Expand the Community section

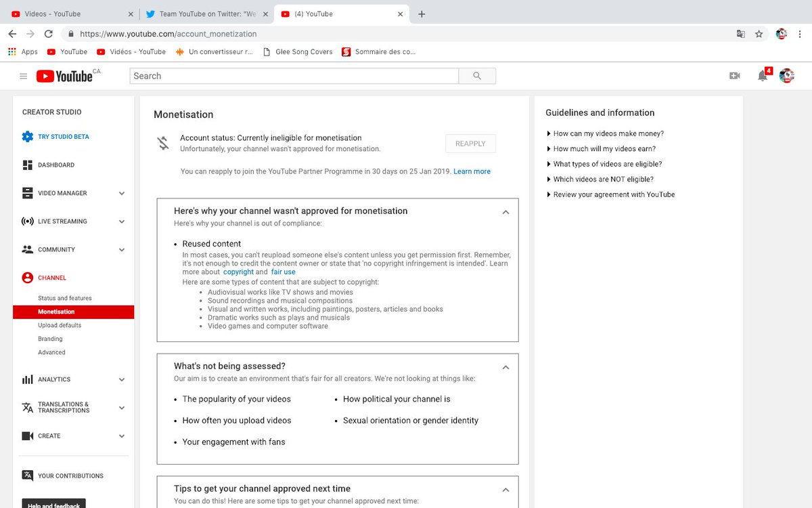pyautogui.click(x=122, y=249)
